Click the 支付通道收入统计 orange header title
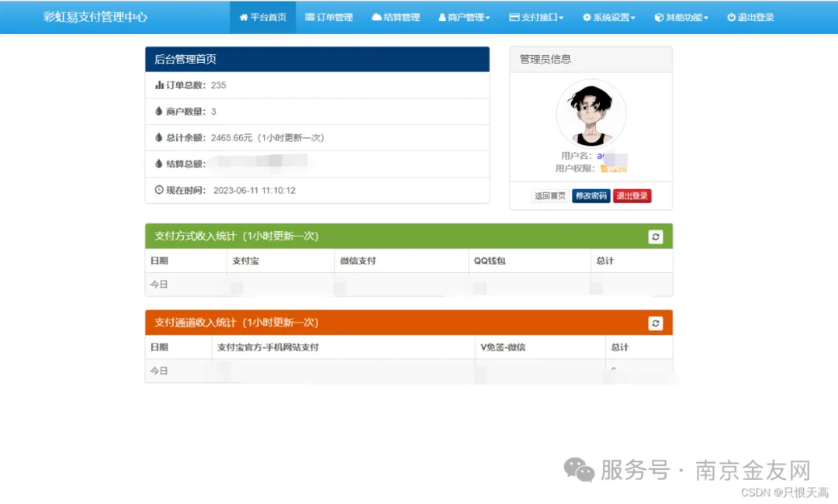Image resolution: width=838 pixels, height=504 pixels. [237, 323]
